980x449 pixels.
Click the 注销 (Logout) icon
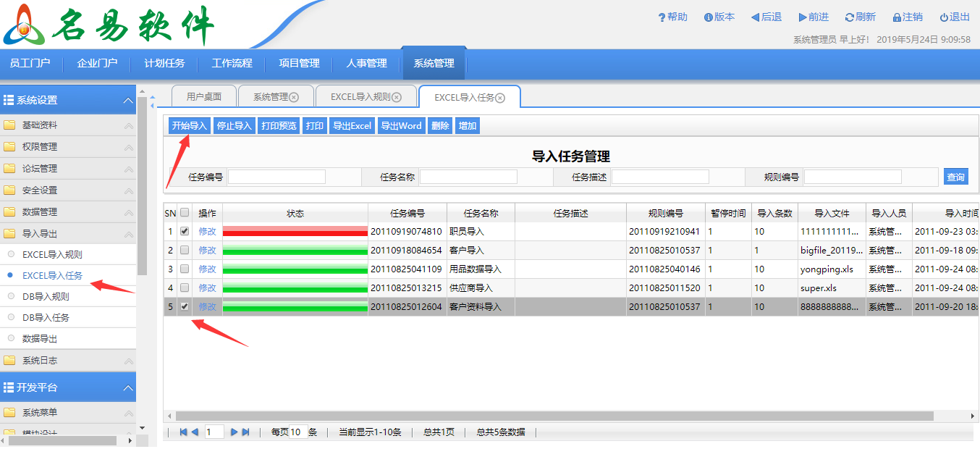(907, 17)
